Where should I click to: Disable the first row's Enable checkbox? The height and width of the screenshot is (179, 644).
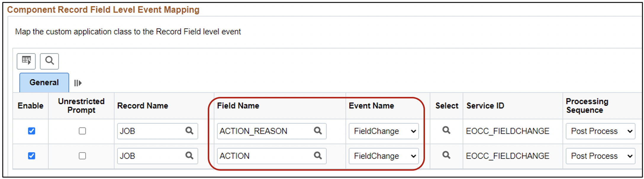click(31, 131)
